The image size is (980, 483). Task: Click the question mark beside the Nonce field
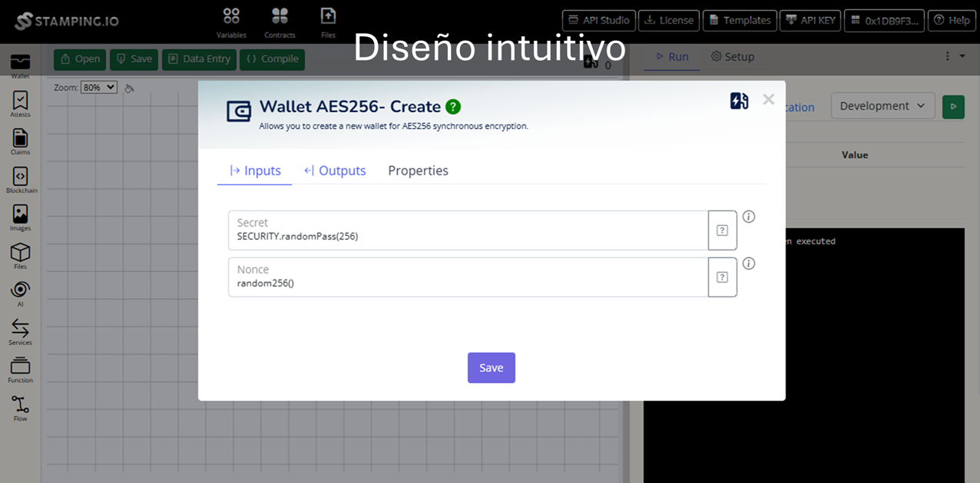(x=722, y=277)
